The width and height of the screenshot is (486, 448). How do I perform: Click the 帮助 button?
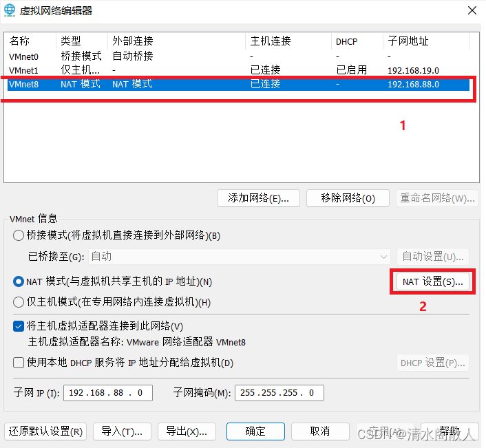(450, 431)
